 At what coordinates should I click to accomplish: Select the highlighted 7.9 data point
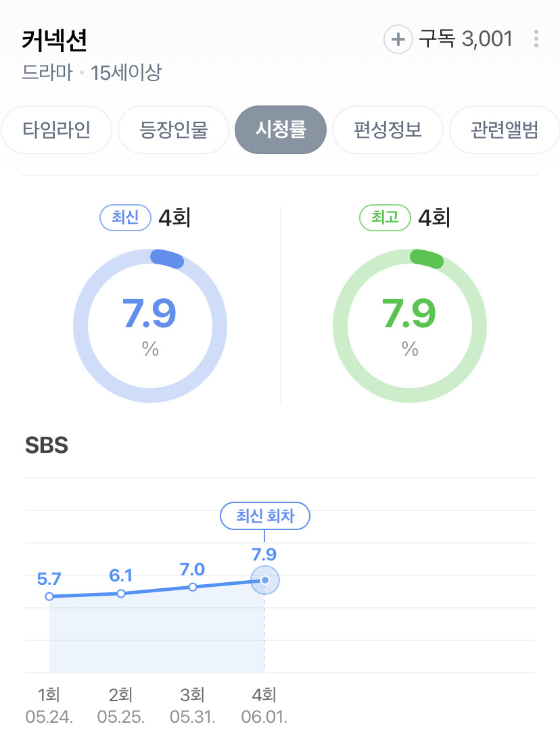(265, 580)
